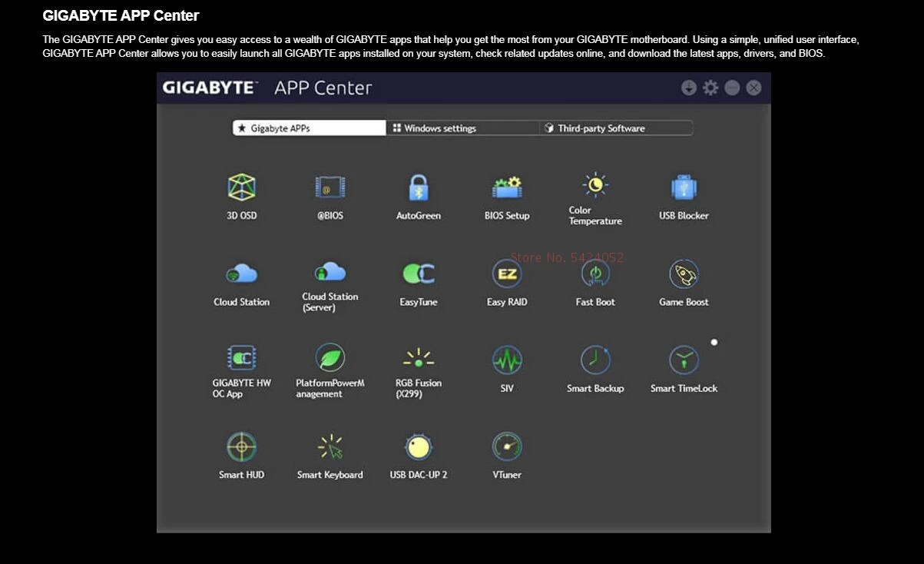Switch to Gigabyte APPs tab
This screenshot has height=564, width=924.
pos(310,128)
